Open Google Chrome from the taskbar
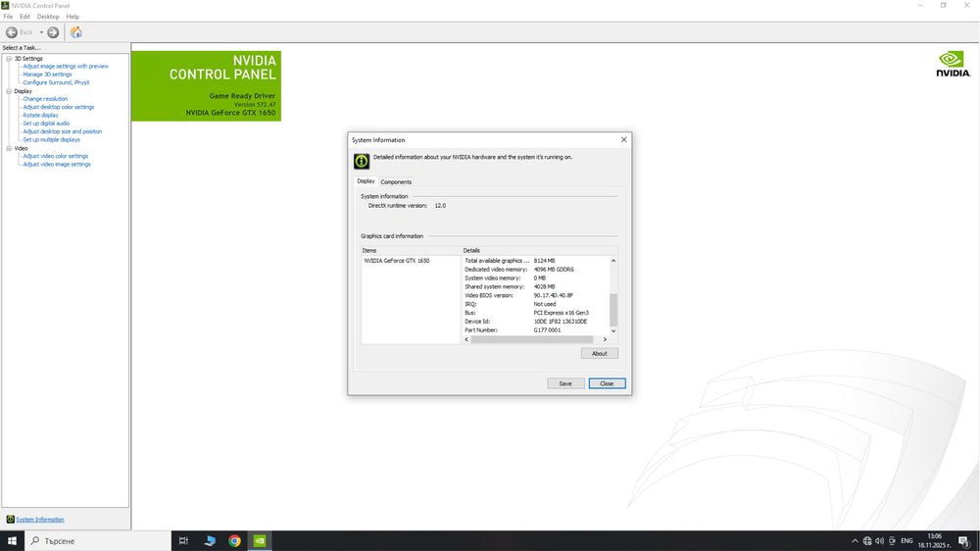980x551 pixels. 235,541
